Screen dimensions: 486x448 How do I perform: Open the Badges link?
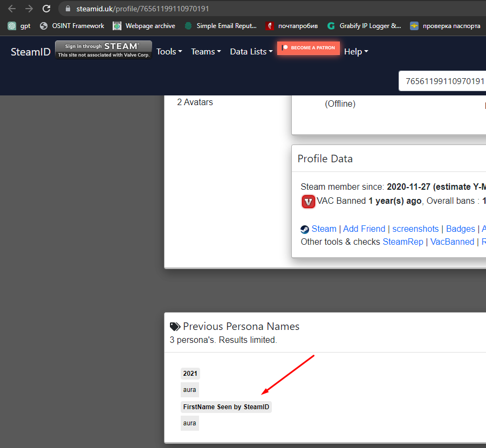460,229
